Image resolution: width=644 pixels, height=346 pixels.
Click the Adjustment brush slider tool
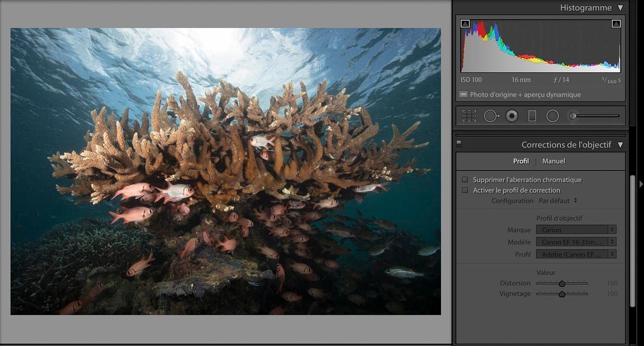pyautogui.click(x=594, y=116)
